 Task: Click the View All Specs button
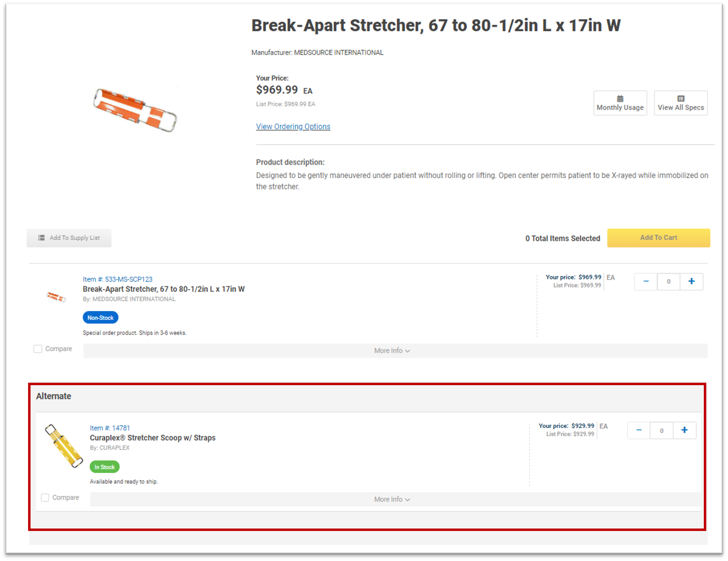pyautogui.click(x=680, y=103)
